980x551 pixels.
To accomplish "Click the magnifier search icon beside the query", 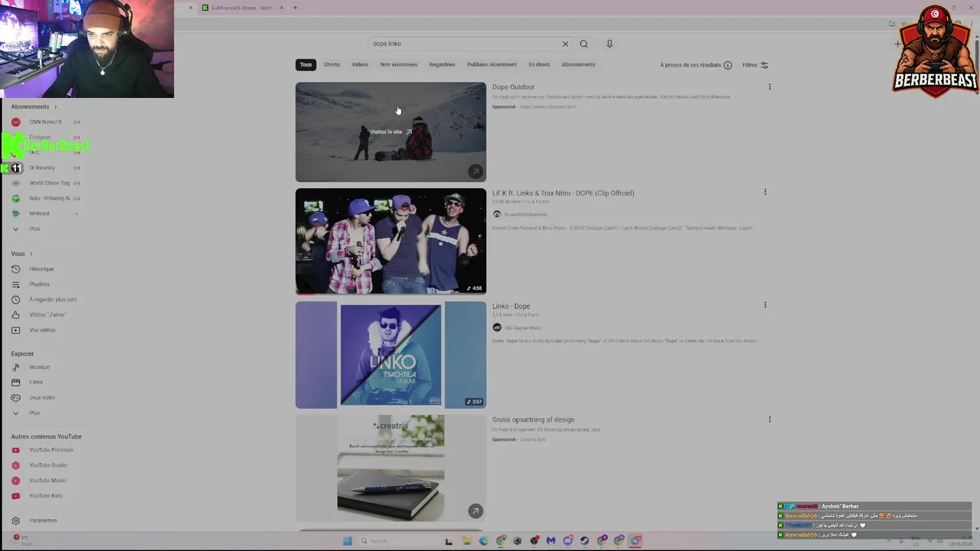I will tap(583, 44).
